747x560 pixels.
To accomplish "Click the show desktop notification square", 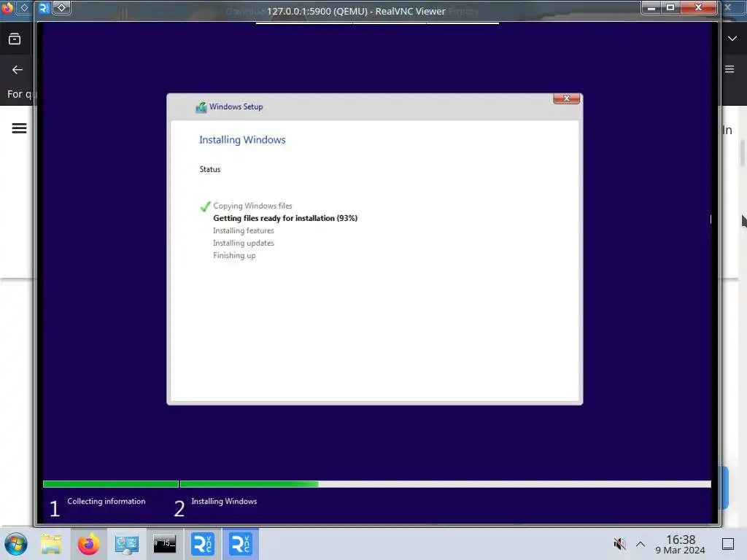I will point(728,544).
